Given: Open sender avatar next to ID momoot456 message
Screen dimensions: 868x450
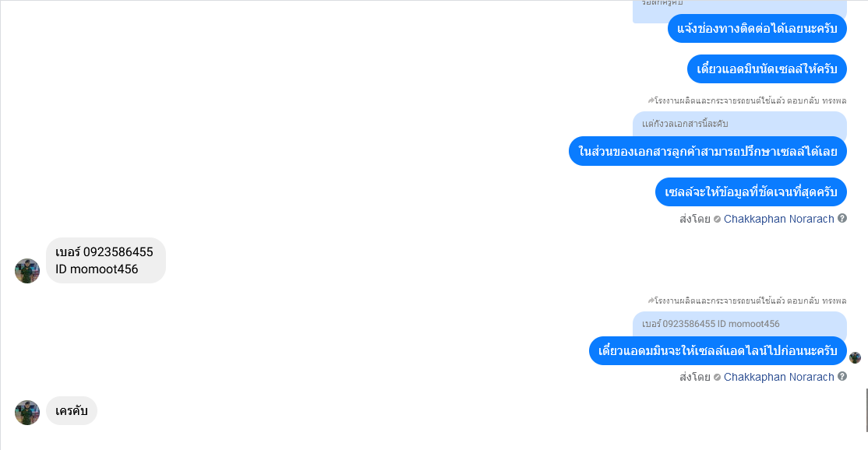Looking at the screenshot, I should pyautogui.click(x=27, y=271).
